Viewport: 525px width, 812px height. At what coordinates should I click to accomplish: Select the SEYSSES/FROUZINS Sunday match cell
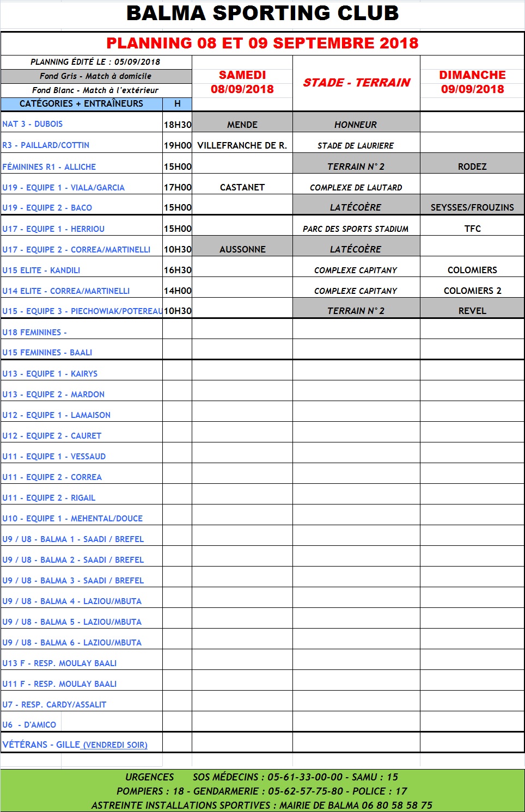[472, 207]
